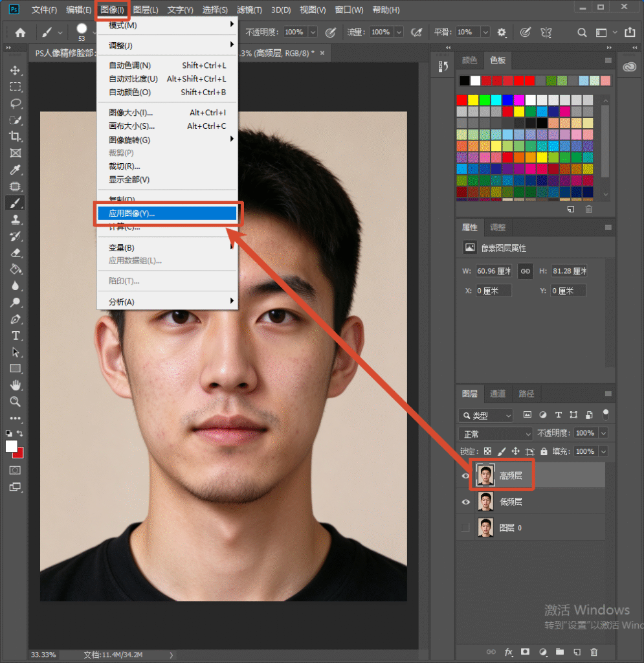644x663 pixels.
Task: Choose 画布大小(S)... menu entry
Action: point(167,126)
